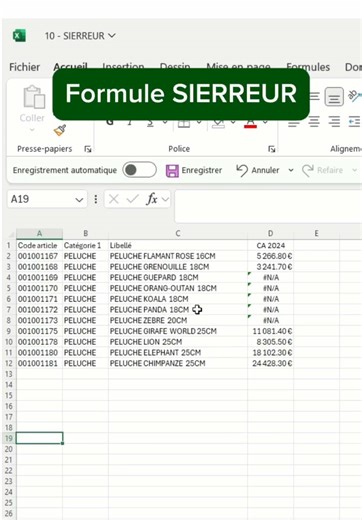Image resolution: width=362 pixels, height=520 pixels.
Task: Click the Code article header cell
Action: click(x=39, y=245)
